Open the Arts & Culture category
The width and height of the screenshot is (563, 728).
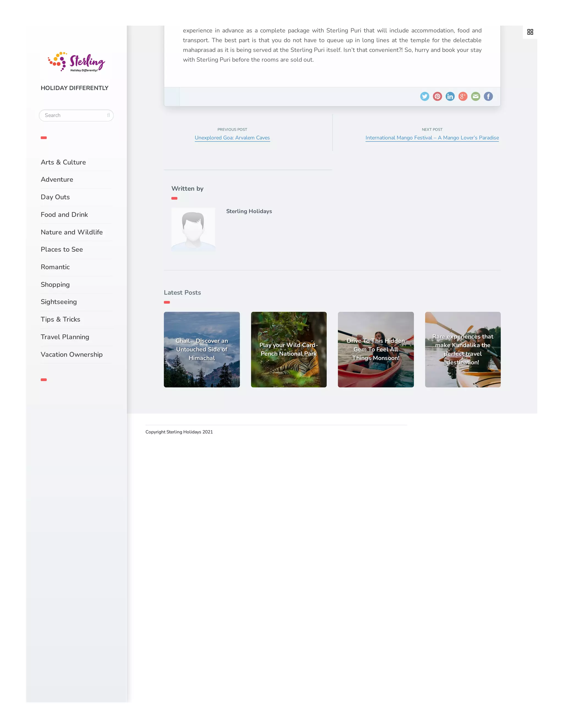tap(64, 162)
